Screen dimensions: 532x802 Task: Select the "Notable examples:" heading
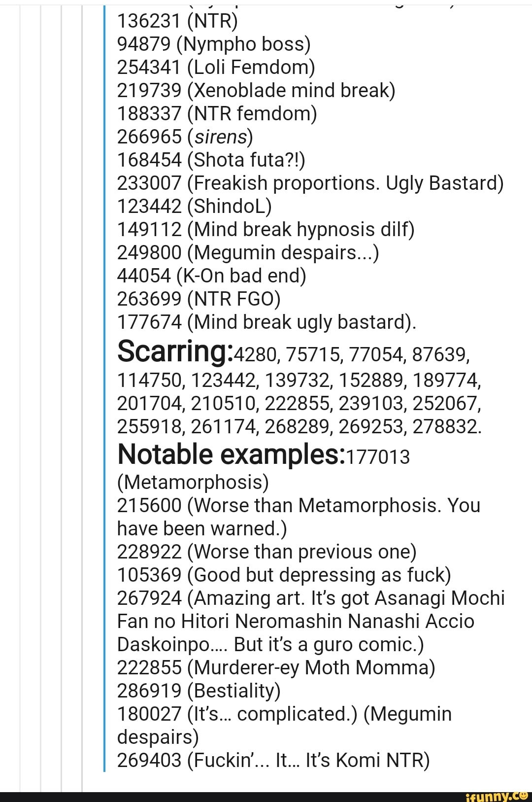click(x=232, y=454)
